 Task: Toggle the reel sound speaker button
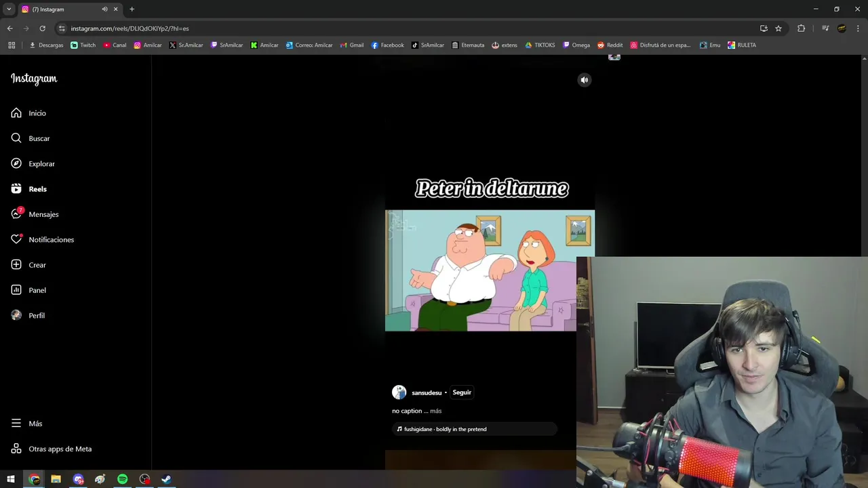584,80
